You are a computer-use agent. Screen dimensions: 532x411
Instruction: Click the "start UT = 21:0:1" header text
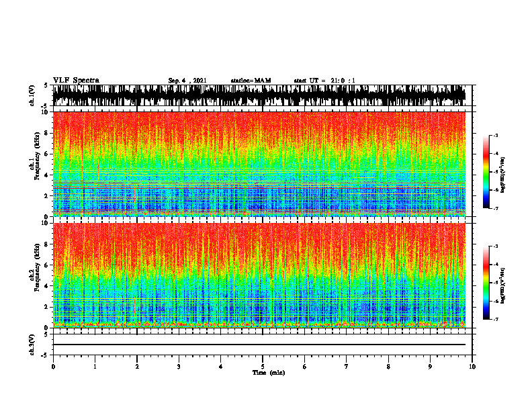324,81
